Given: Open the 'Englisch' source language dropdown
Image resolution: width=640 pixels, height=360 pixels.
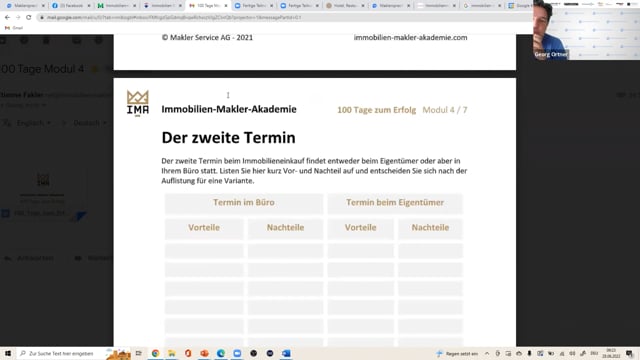Looking at the screenshot, I should click(x=34, y=123).
